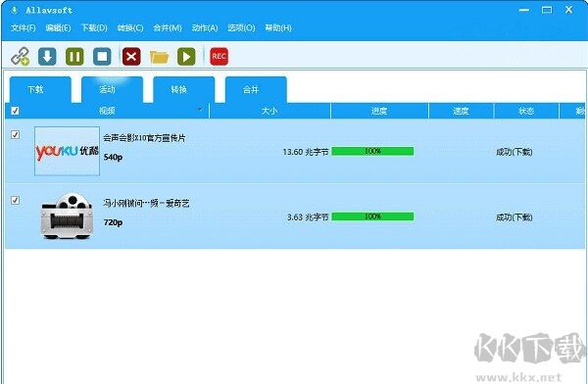Image resolution: width=588 pixels, height=384 pixels.
Task: Select the title 会声会影X10官方宣传片
Action: [x=144, y=138]
